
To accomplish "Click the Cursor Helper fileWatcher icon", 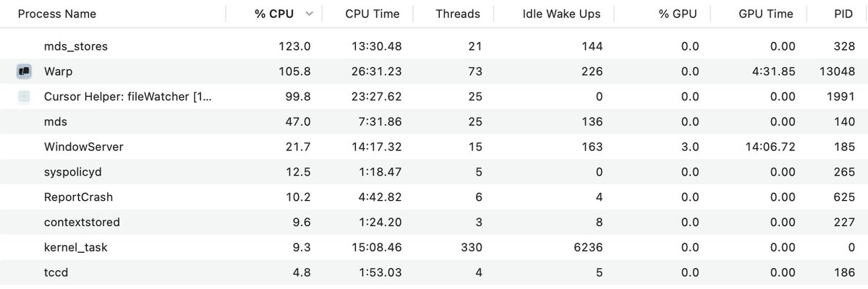I will [24, 96].
